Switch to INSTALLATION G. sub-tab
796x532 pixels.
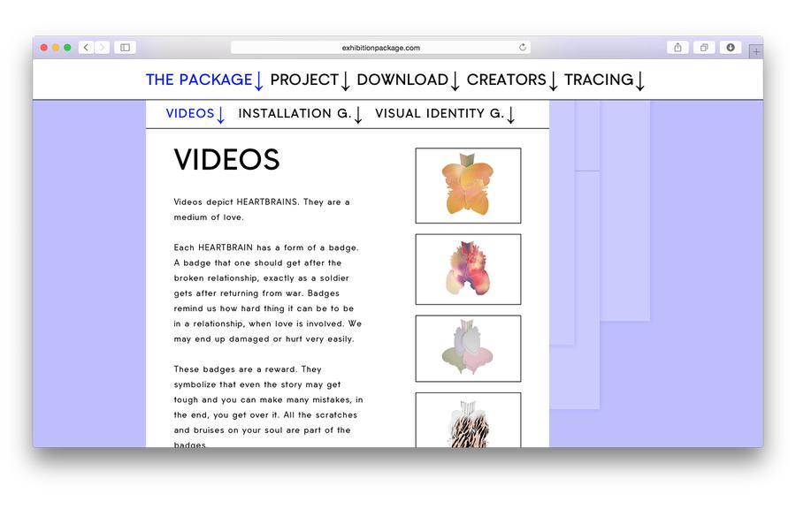(x=301, y=114)
